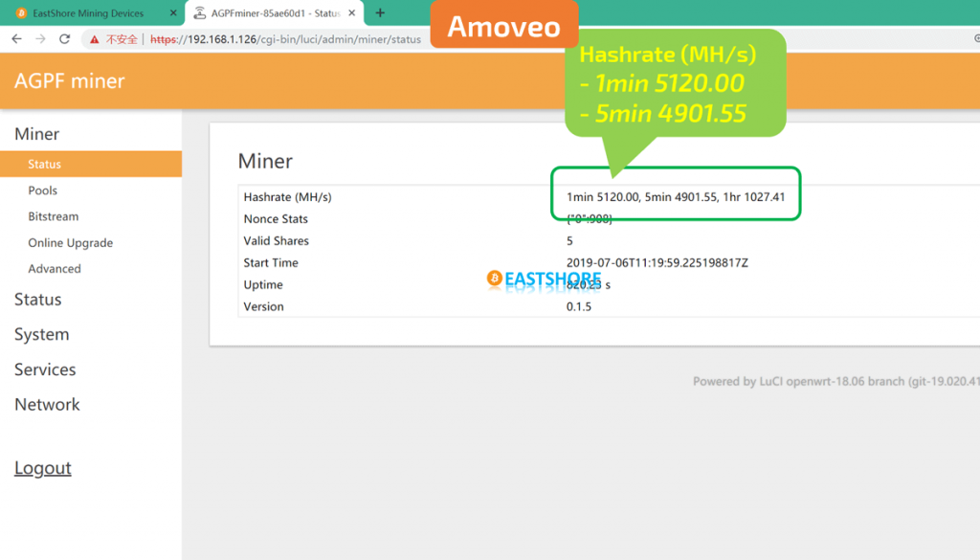Open the Pools page in the sidebar
This screenshot has width=980, height=560.
(x=42, y=190)
